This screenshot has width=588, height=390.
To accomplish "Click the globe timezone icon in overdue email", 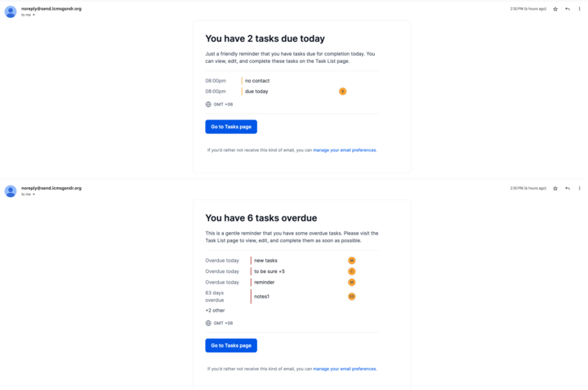I will 208,323.
